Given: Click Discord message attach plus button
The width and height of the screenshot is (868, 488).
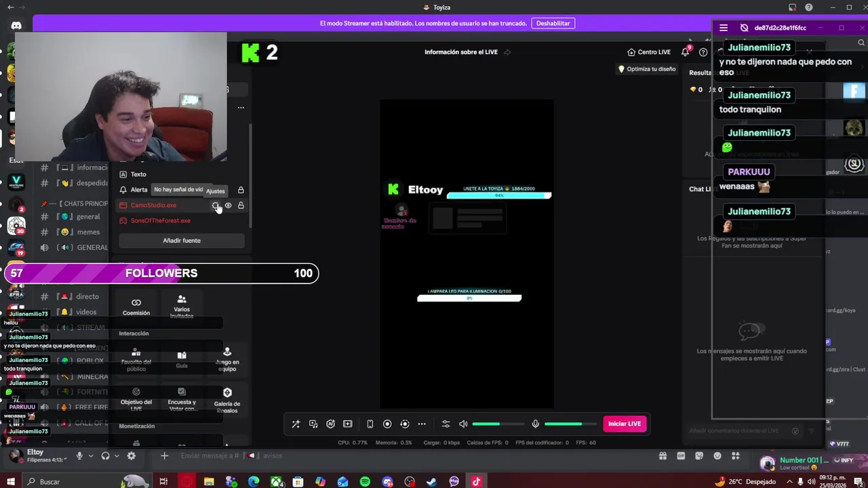Looking at the screenshot, I should pos(164,455).
